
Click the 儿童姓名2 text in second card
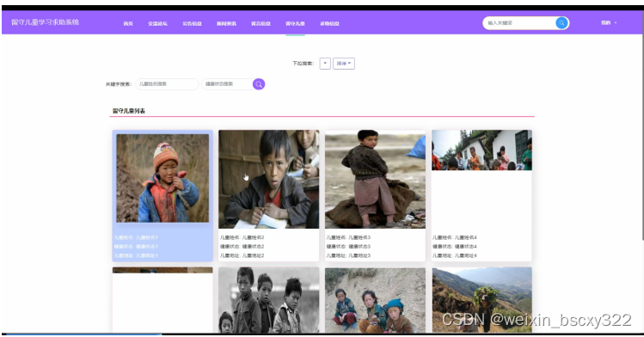(253, 237)
